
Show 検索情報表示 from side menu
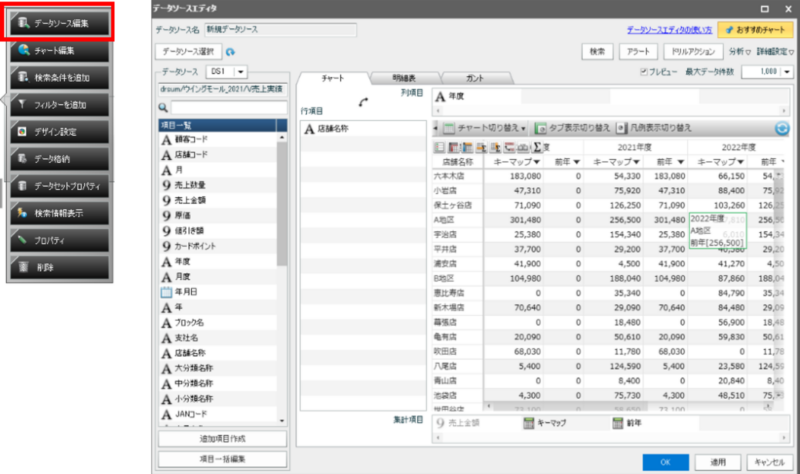tap(60, 213)
